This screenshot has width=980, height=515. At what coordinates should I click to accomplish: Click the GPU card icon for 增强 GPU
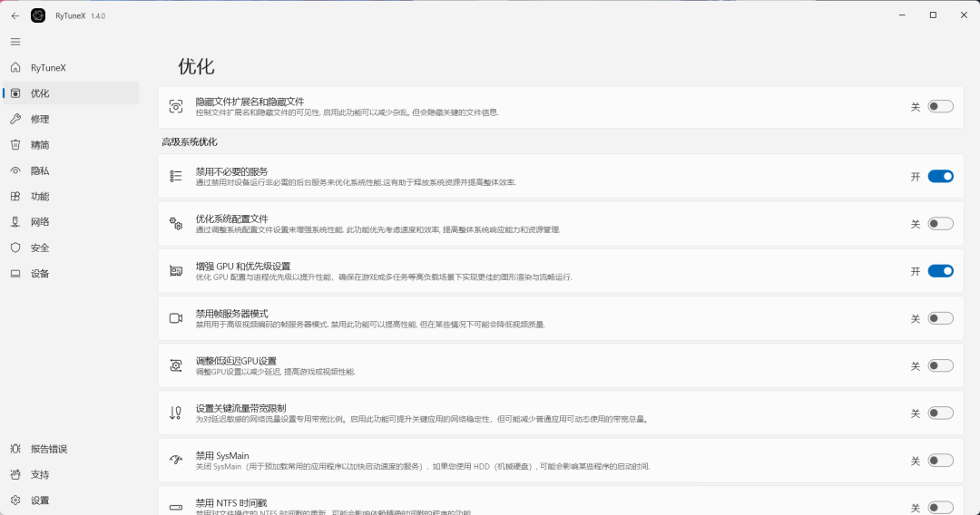[176, 271]
